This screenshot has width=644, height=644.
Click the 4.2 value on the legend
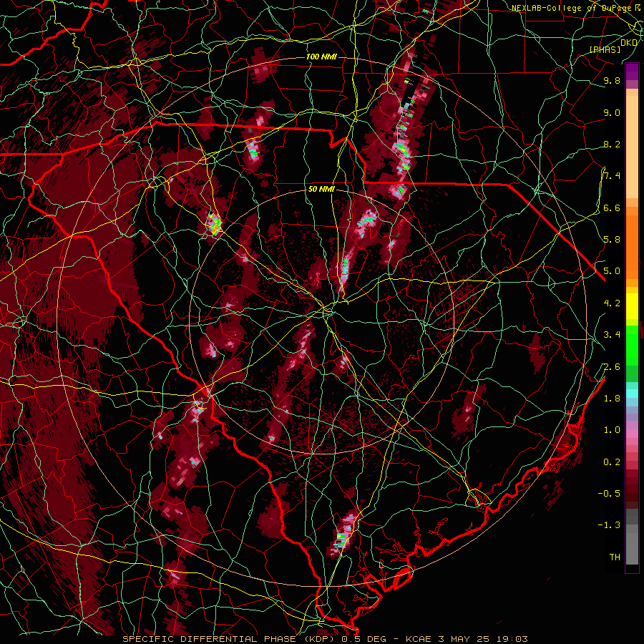tap(612, 303)
